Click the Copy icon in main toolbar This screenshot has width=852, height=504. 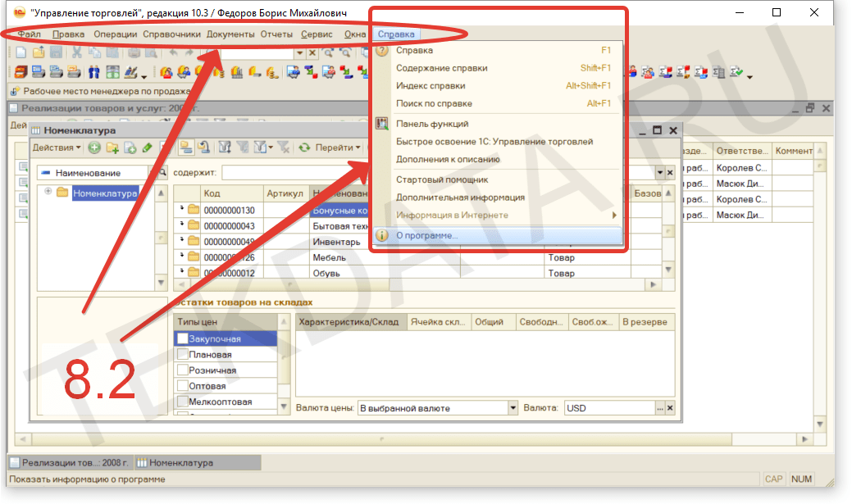point(94,52)
